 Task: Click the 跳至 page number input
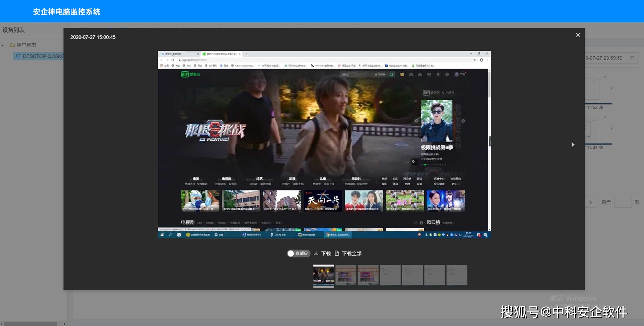coord(622,202)
